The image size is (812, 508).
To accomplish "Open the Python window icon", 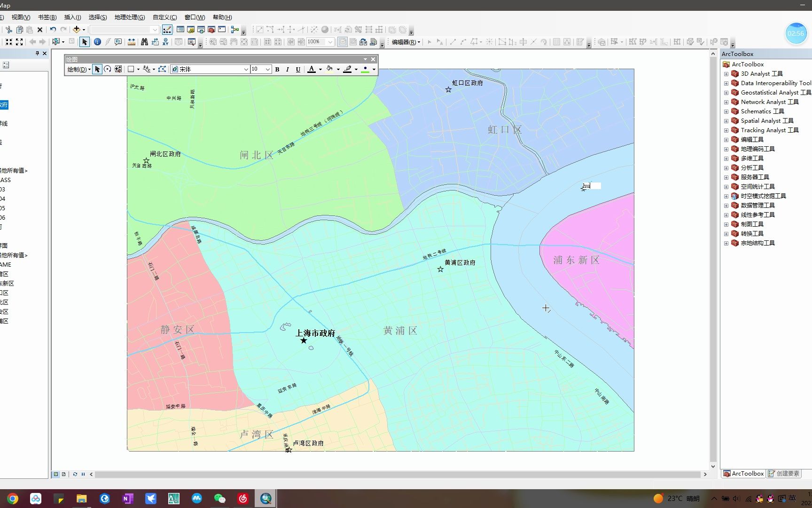I will point(222,30).
